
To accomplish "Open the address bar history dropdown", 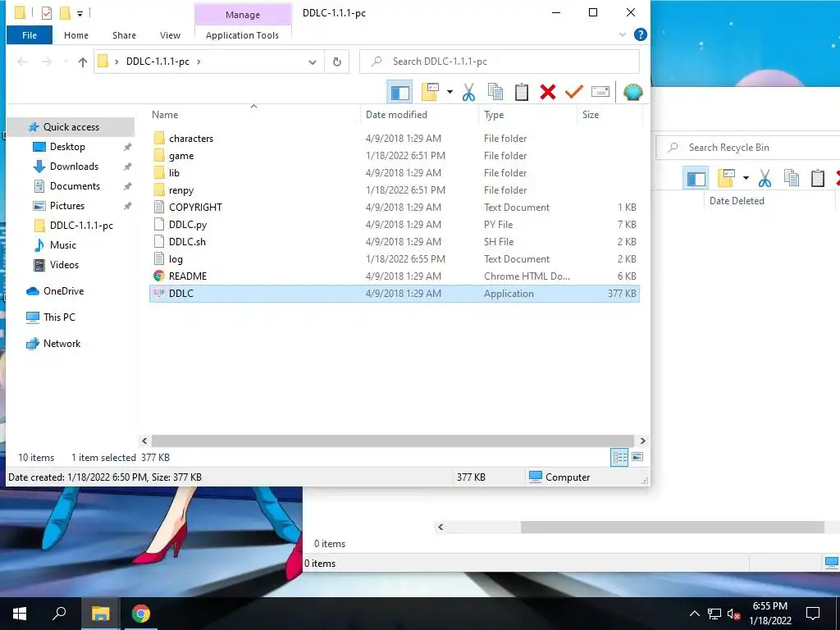I will [313, 62].
